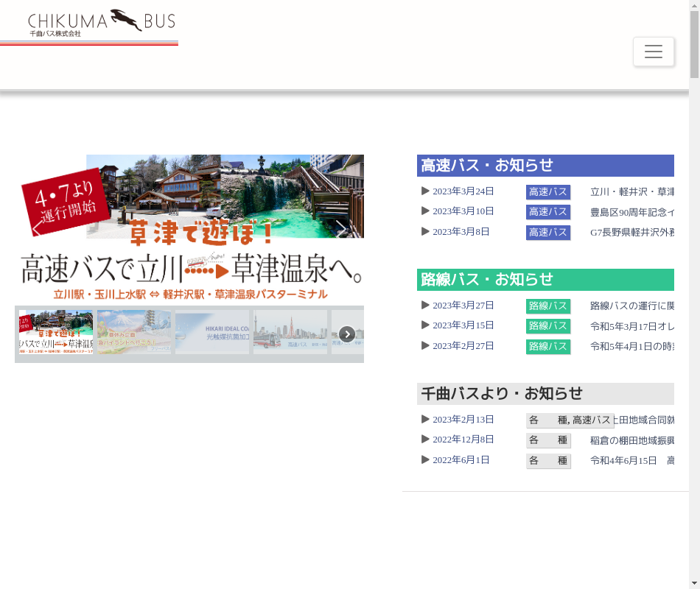
Task: Open the hamburger navigation menu
Action: (x=653, y=52)
